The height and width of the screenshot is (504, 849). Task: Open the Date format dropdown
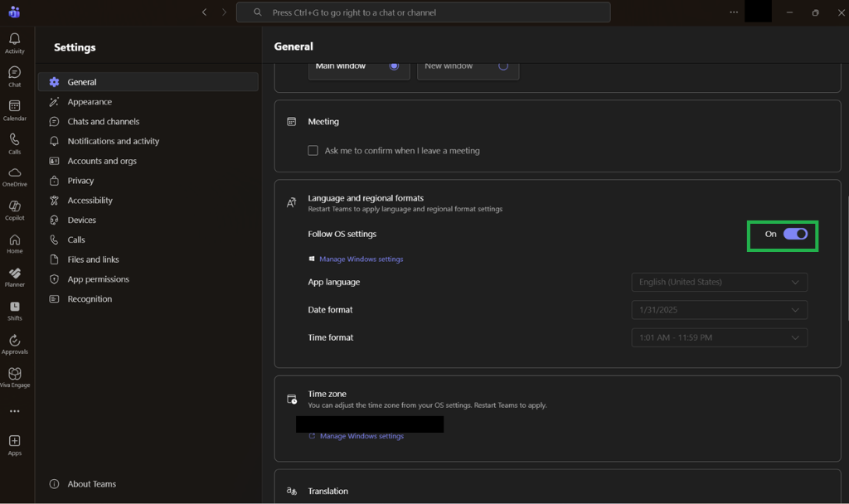pyautogui.click(x=719, y=310)
